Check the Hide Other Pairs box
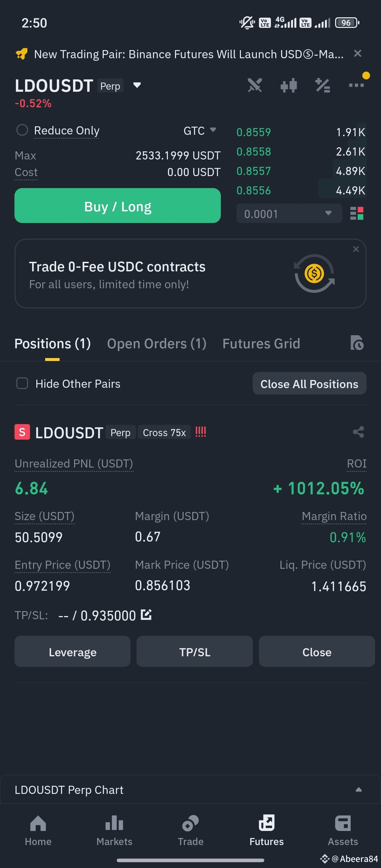Viewport: 381px width, 868px height. point(22,383)
